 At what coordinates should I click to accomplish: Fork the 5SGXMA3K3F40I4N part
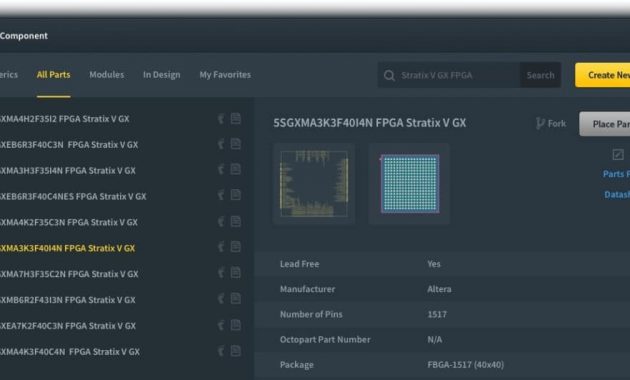(x=551, y=123)
